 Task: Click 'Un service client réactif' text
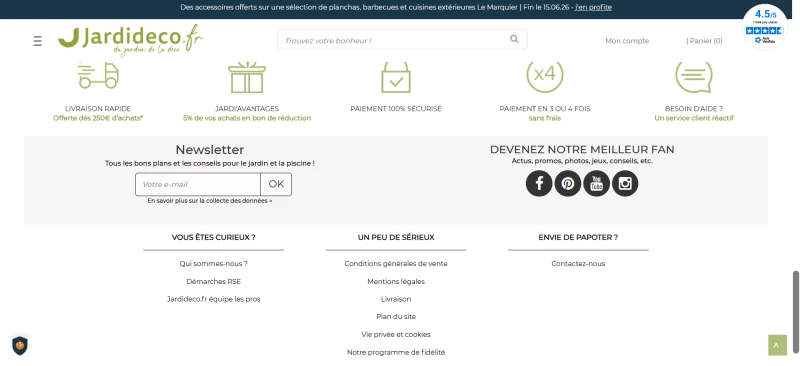coord(694,118)
